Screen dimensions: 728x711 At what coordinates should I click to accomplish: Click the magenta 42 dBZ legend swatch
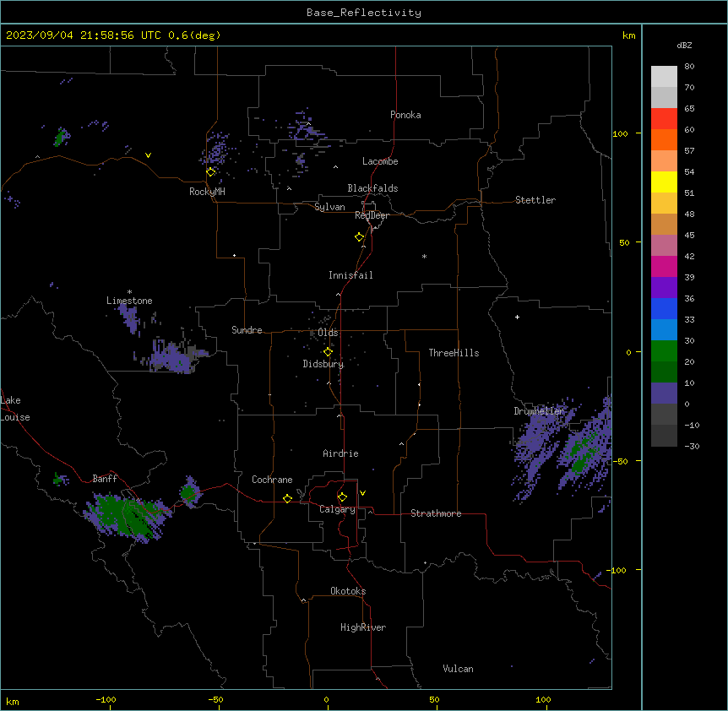[664, 266]
